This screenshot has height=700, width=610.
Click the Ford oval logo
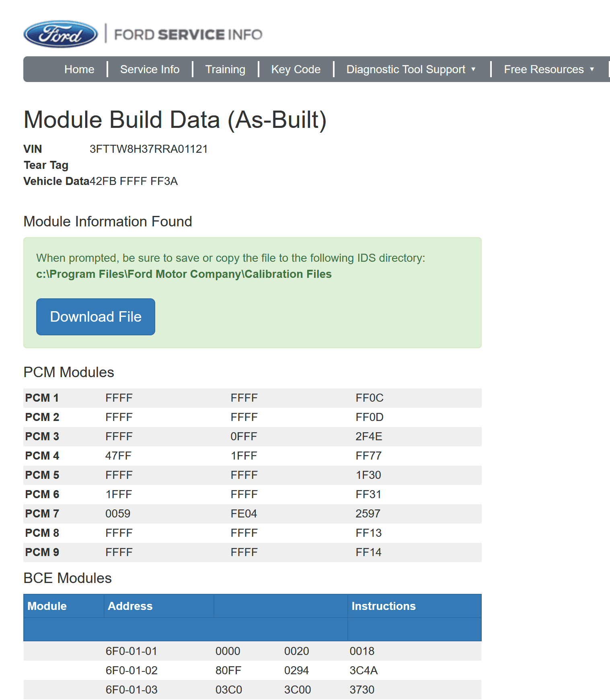(x=61, y=34)
